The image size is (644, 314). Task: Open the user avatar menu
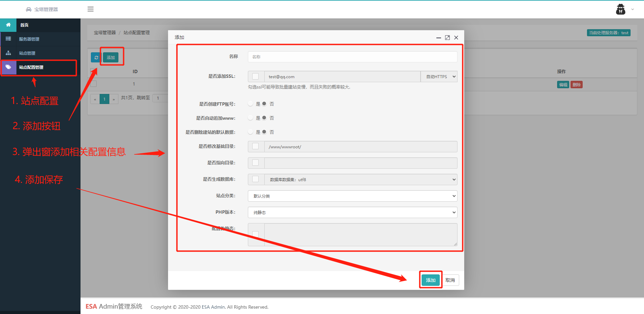click(x=621, y=9)
